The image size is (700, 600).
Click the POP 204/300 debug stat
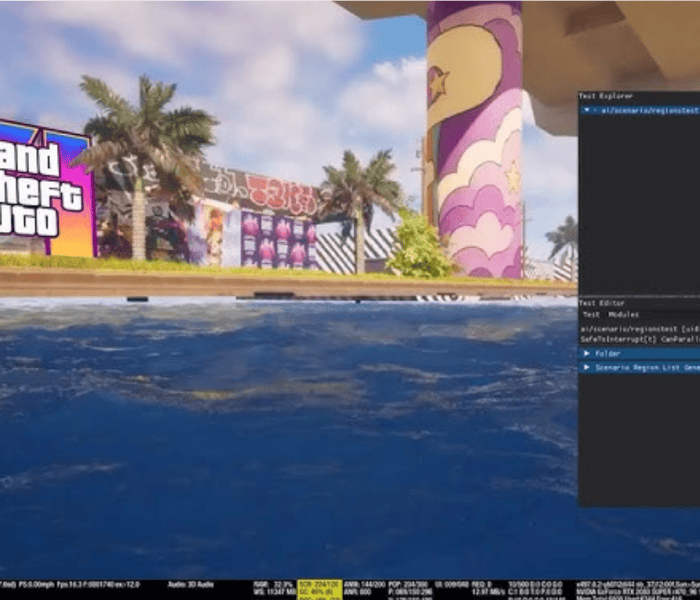pos(407,584)
